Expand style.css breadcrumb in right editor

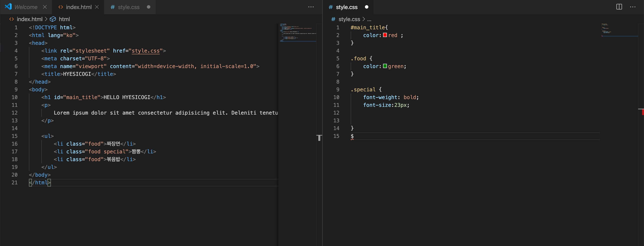349,19
